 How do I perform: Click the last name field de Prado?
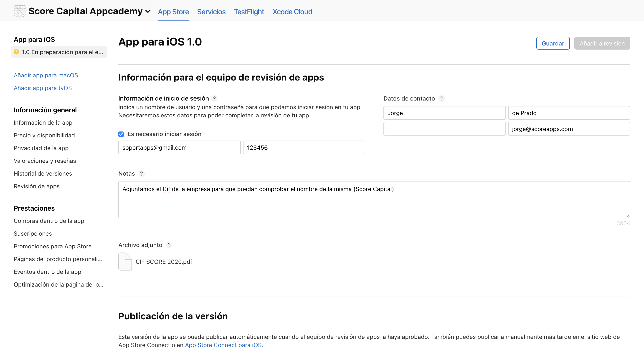tap(569, 113)
